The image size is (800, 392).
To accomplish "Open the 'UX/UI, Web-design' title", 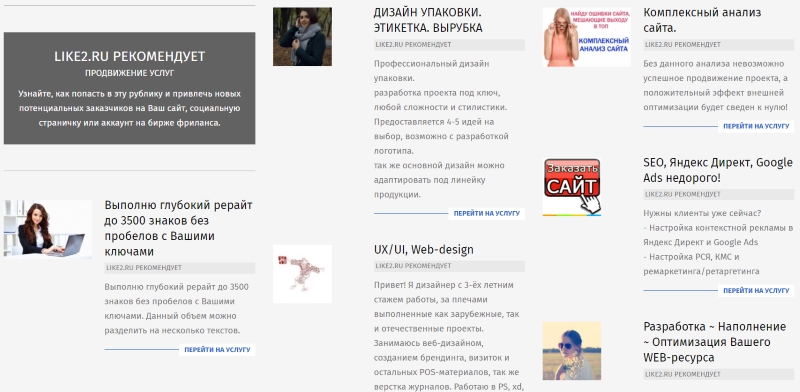I will click(423, 250).
